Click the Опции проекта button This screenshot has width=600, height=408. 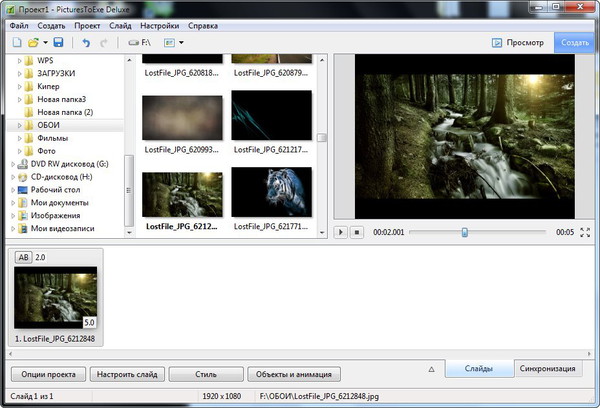pos(47,374)
